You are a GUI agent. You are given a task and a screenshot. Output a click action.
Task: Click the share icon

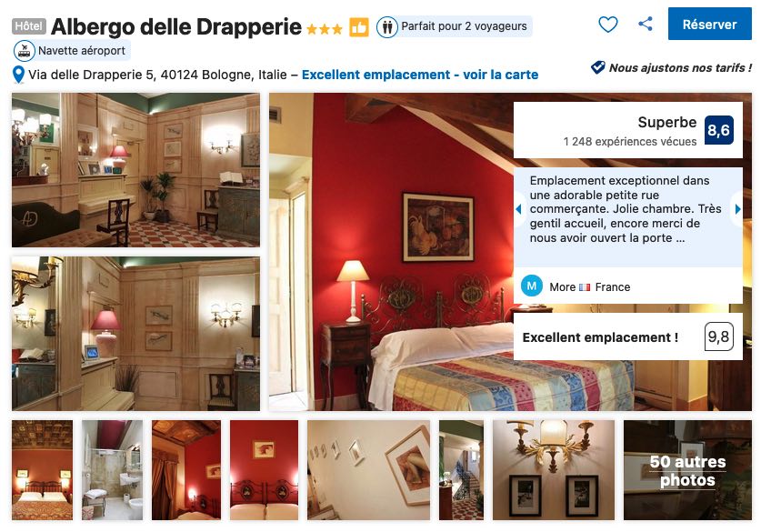(645, 24)
